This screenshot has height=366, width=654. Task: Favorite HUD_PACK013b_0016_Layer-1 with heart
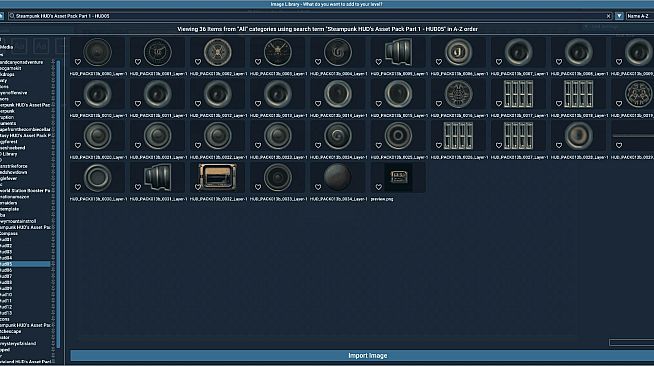[438, 103]
